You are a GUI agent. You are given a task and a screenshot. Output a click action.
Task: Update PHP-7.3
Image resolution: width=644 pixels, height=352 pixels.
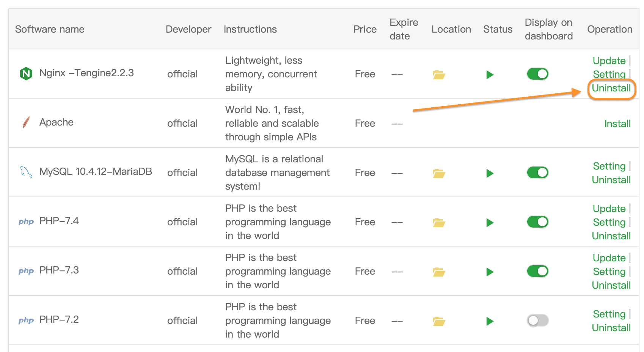point(609,258)
